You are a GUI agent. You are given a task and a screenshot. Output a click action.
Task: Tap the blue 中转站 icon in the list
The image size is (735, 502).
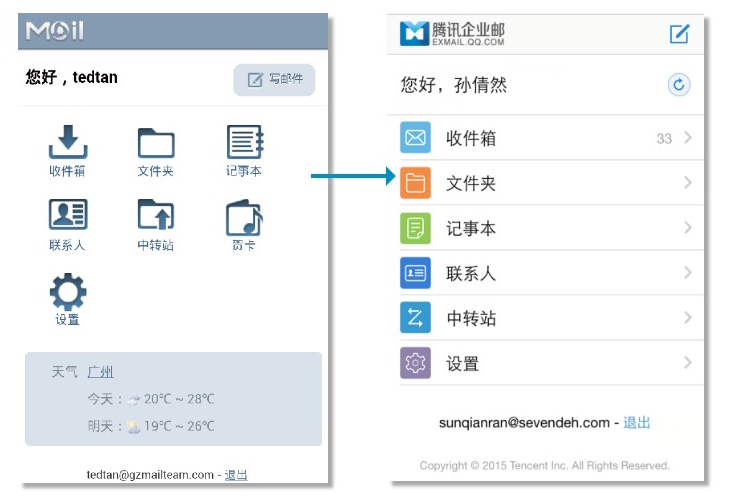coord(415,318)
